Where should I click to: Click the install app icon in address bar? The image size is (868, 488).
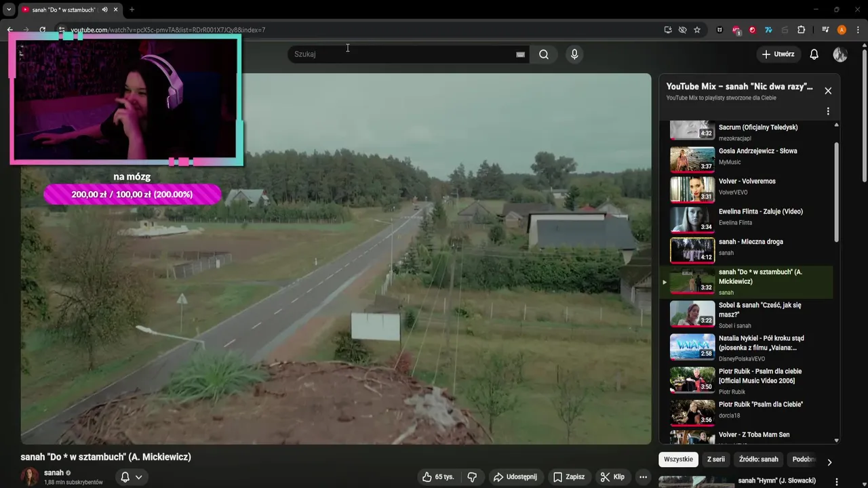668,30
